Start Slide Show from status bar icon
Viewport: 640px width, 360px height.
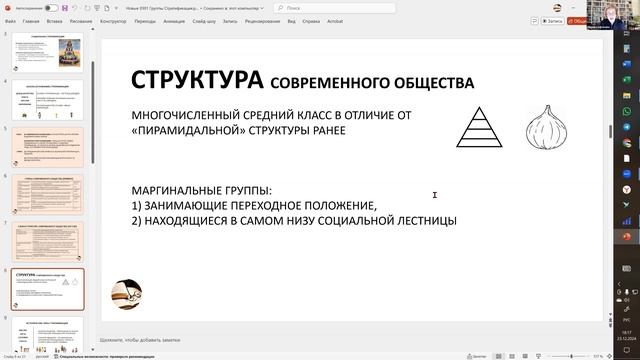tap(538, 356)
